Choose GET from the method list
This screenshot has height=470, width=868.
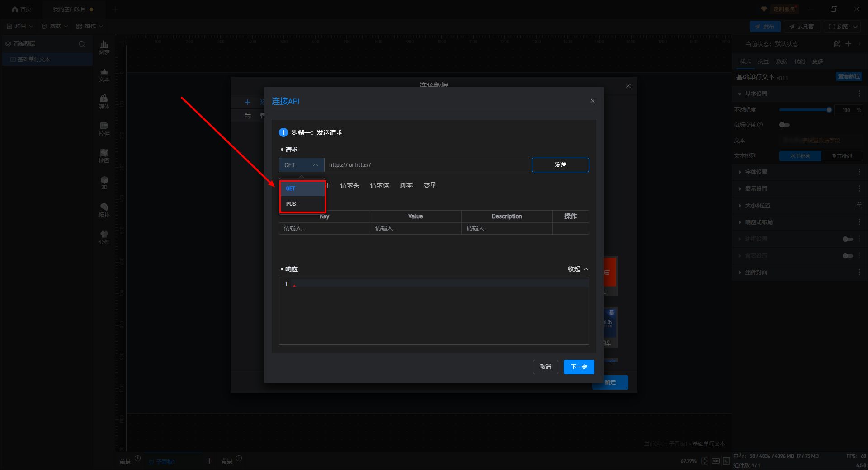point(302,188)
